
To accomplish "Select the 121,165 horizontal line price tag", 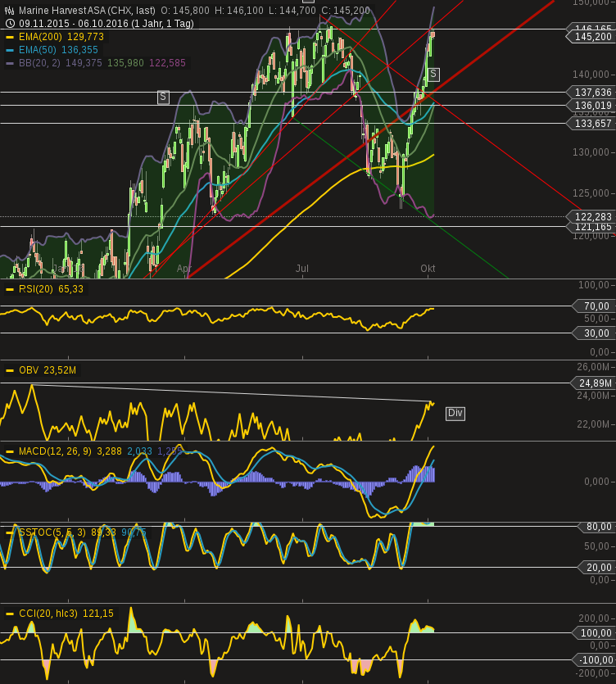I will click(591, 227).
